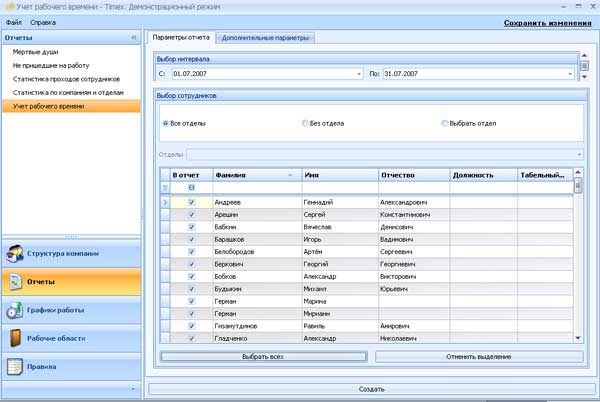The height and width of the screenshot is (402, 600).
Task: Click the employee table scroll down arrow
Action: 578,338
